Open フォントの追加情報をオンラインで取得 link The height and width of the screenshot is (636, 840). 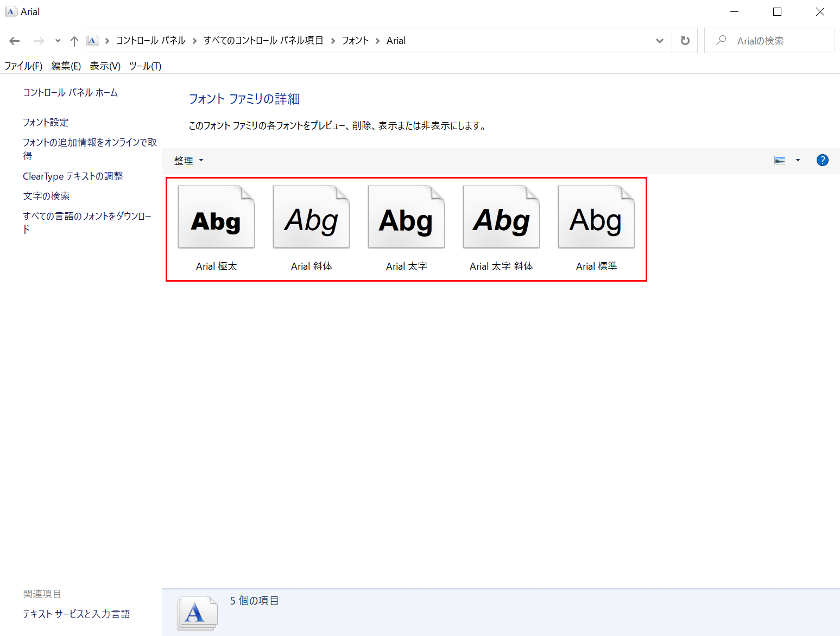tap(90, 149)
